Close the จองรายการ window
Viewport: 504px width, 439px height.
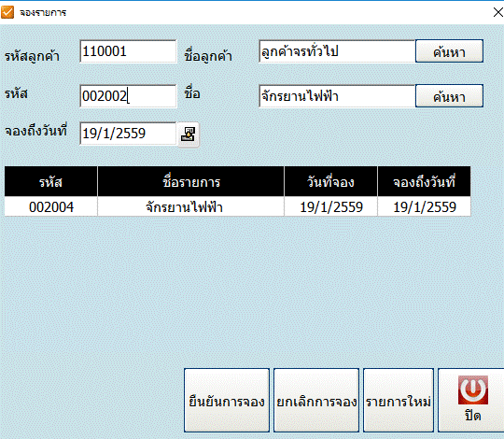click(x=497, y=12)
